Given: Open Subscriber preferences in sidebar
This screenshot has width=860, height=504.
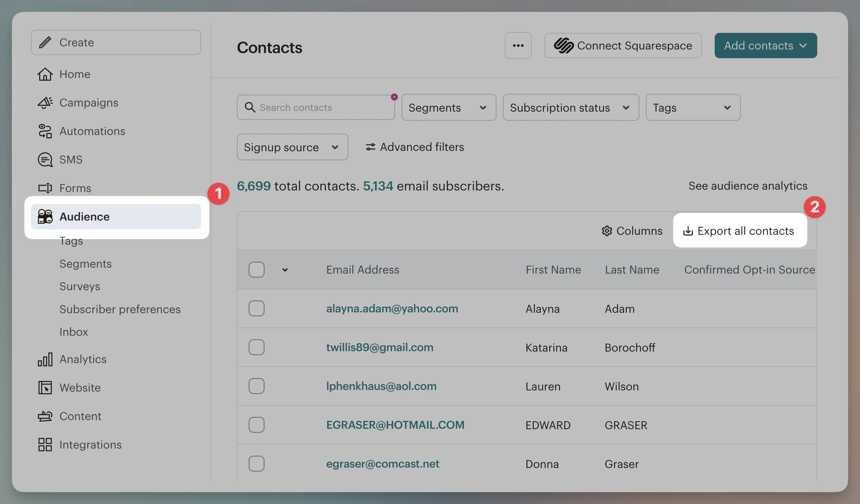Looking at the screenshot, I should click(120, 309).
